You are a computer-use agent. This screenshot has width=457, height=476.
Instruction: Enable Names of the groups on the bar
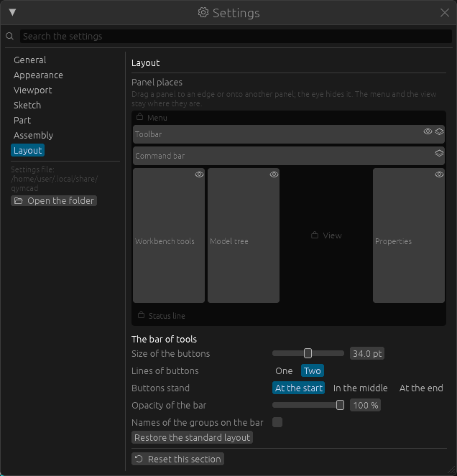pos(277,422)
